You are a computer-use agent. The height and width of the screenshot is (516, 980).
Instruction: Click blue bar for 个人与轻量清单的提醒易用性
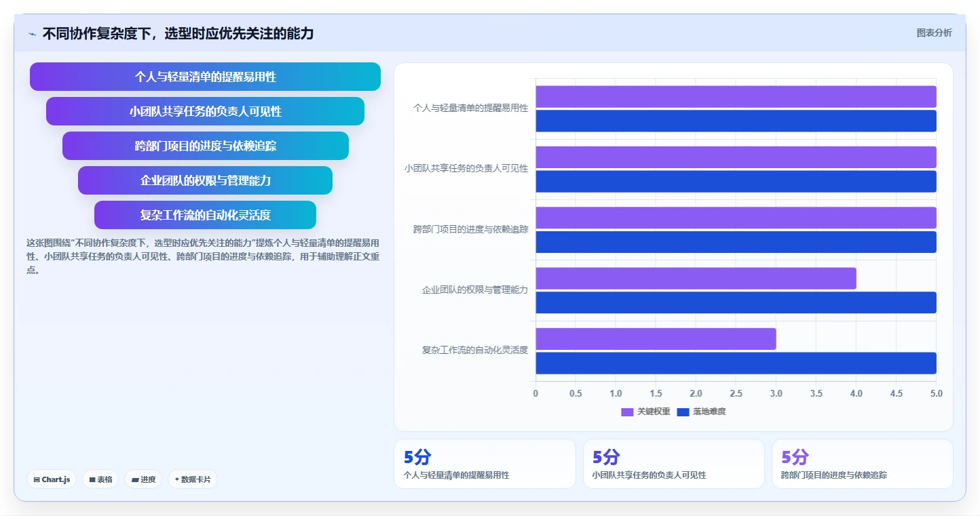click(736, 121)
